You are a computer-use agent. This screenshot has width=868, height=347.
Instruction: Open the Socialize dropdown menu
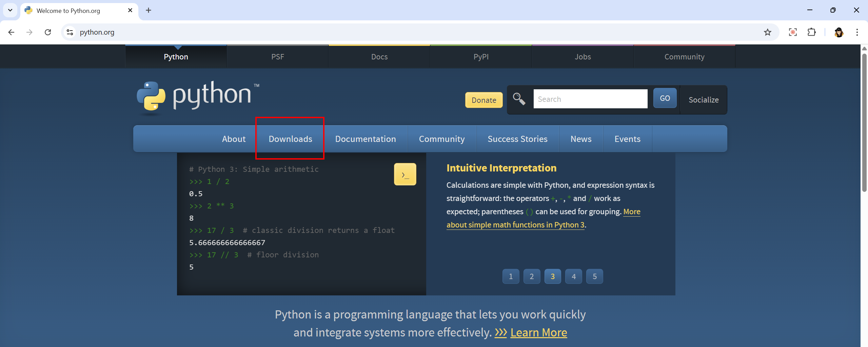click(703, 100)
